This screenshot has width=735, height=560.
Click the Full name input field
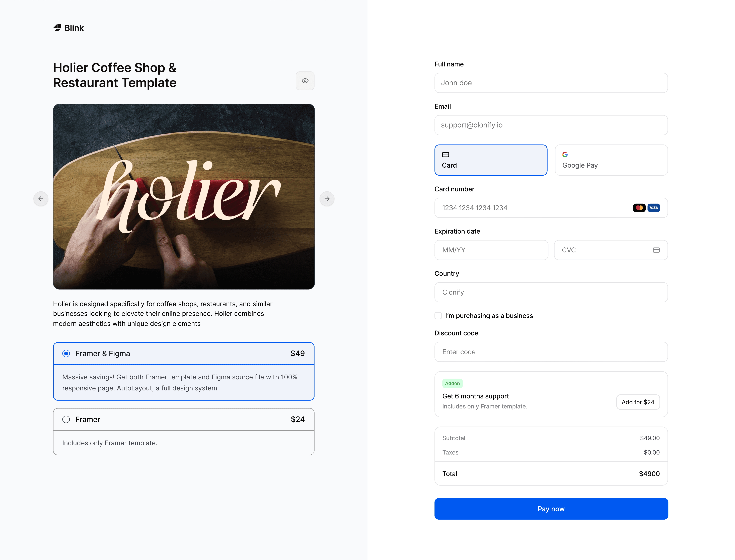551,83
